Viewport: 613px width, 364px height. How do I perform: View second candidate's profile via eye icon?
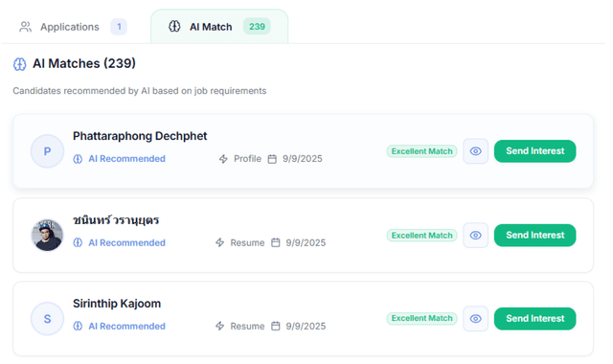pos(475,235)
